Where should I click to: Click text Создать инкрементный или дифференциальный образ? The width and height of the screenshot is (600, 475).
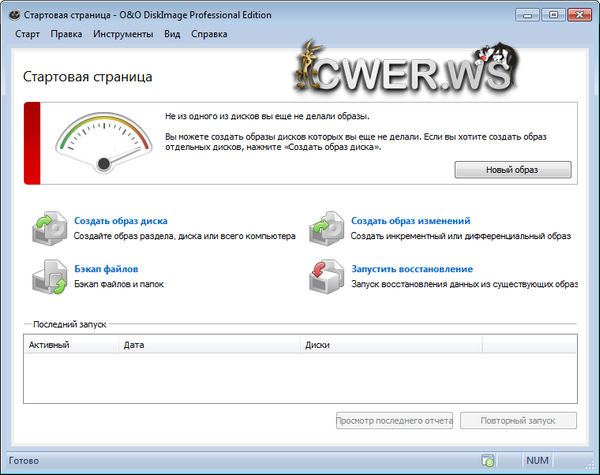[461, 236]
